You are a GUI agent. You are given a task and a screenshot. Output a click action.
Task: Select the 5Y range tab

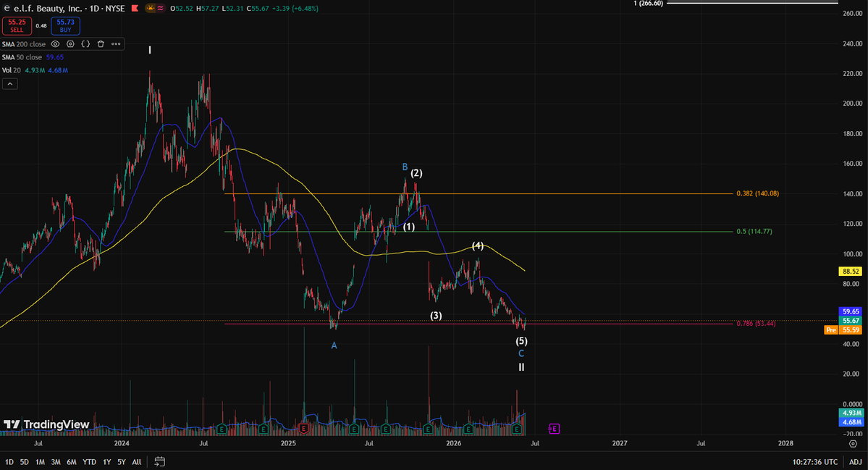coord(121,462)
